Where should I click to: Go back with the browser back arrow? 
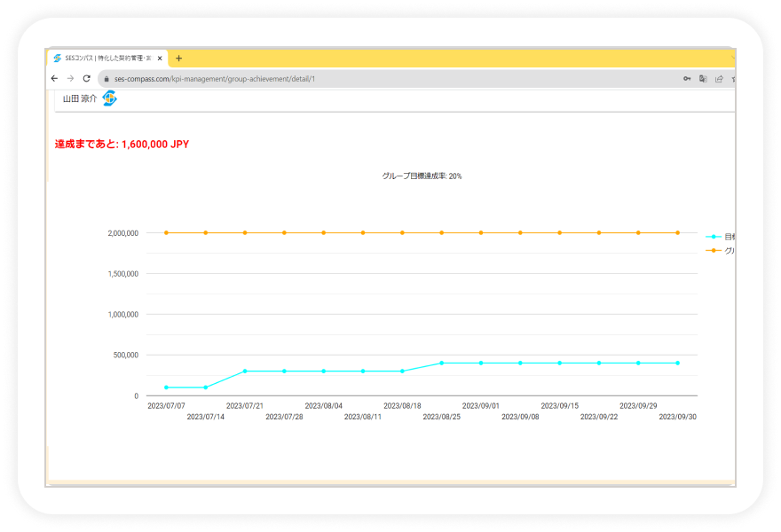point(54,79)
